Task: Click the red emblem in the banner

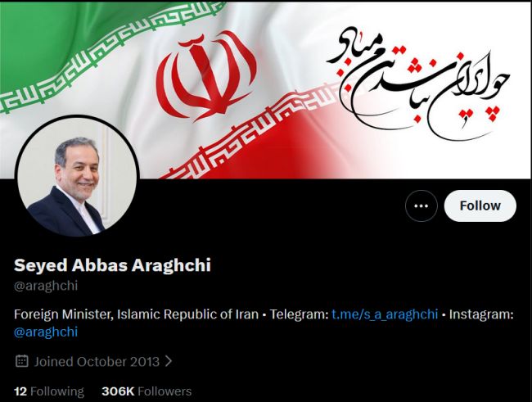Action: [x=206, y=76]
